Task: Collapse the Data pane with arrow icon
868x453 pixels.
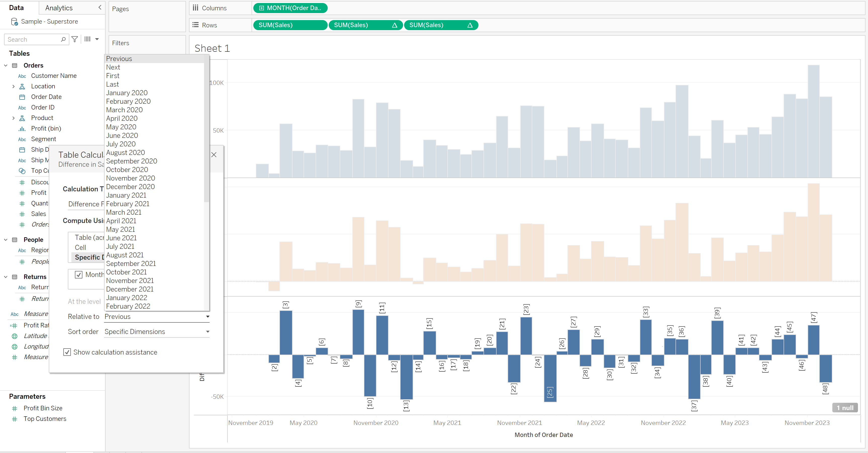Action: [x=100, y=8]
